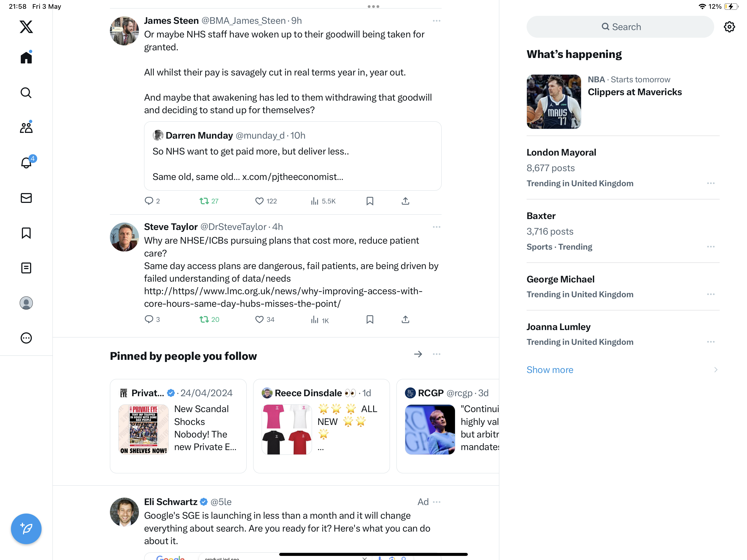Go to the Bookmarks sidebar item
Screen dimensions: 747x560
click(26, 233)
